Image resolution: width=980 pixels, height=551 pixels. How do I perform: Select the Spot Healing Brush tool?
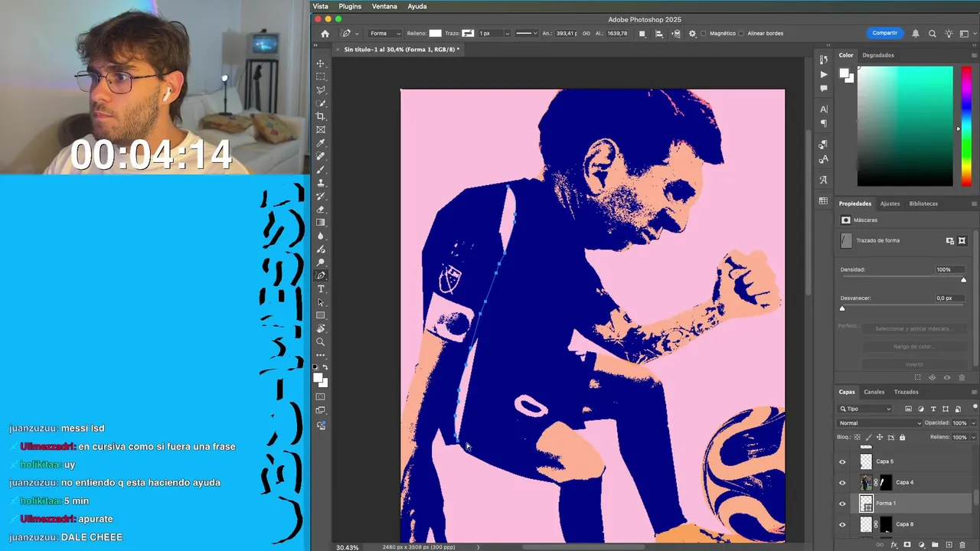point(321,156)
